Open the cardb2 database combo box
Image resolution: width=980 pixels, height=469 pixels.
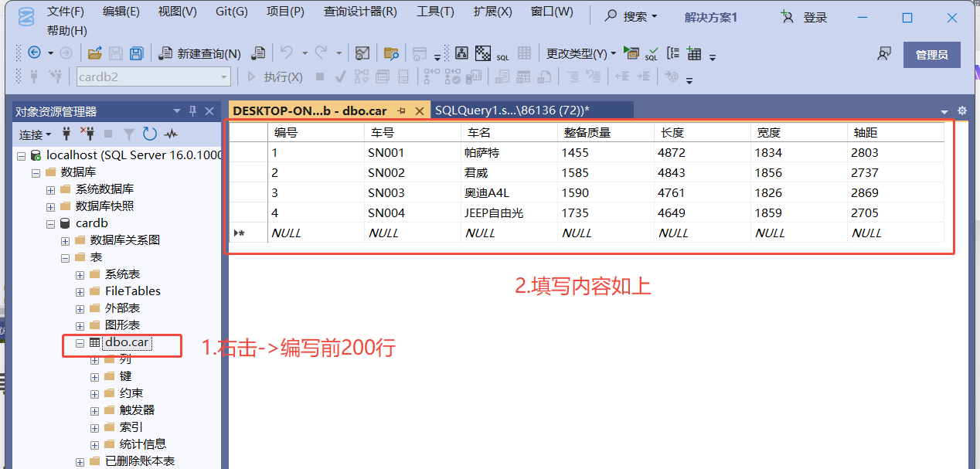coord(153,76)
